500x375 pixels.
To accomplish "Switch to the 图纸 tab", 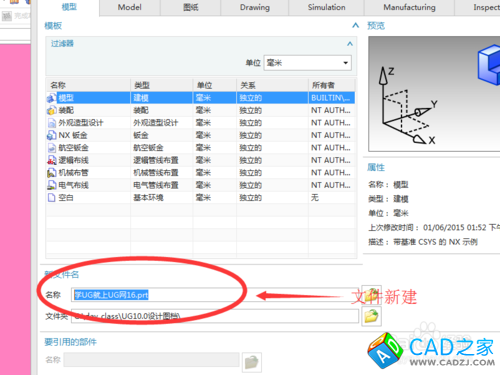I will pos(191,7).
